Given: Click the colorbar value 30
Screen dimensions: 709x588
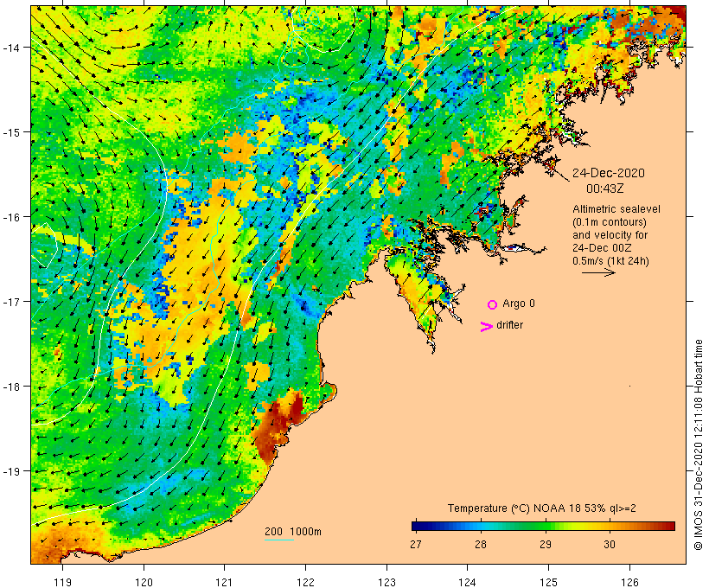Looking at the screenshot, I should click(x=610, y=544).
